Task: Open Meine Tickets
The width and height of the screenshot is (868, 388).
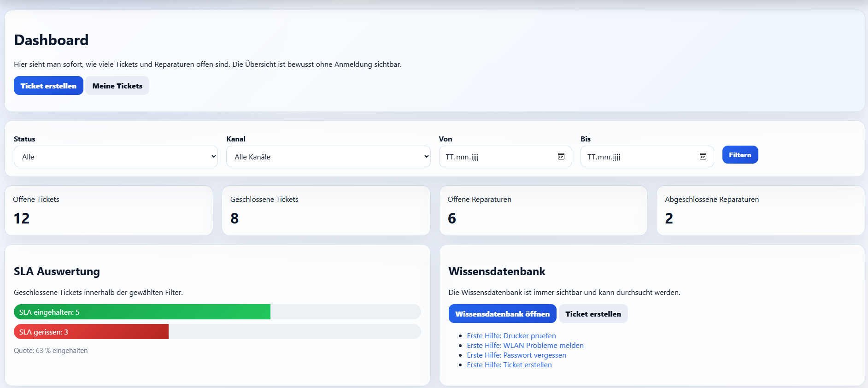Action: (117, 86)
